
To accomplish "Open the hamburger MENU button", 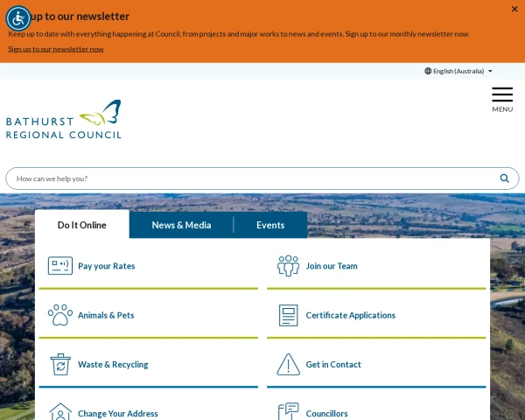I will click(x=502, y=100).
